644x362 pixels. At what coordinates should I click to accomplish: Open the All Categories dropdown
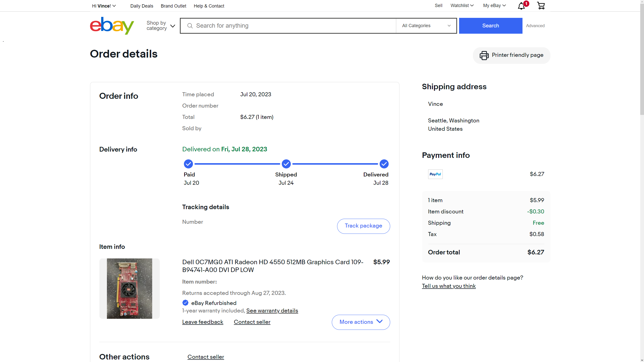pyautogui.click(x=426, y=26)
